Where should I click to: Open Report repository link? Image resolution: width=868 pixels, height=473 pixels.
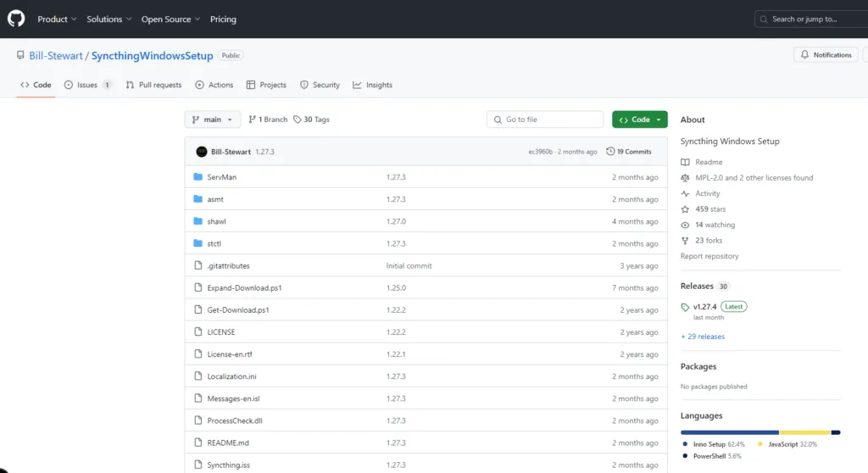[x=709, y=256]
